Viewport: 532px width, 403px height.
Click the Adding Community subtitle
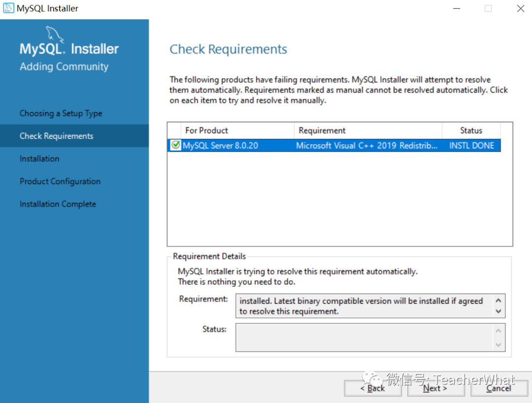point(64,66)
